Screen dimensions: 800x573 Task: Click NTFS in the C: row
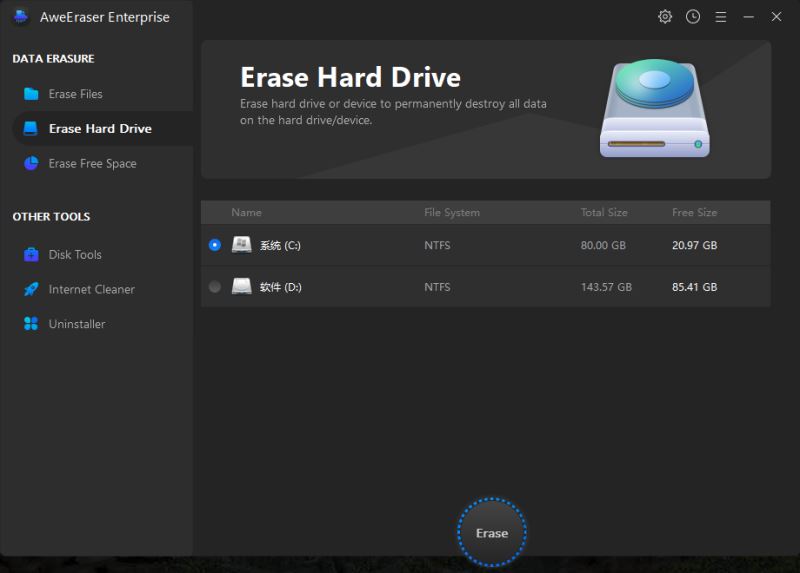click(x=437, y=245)
